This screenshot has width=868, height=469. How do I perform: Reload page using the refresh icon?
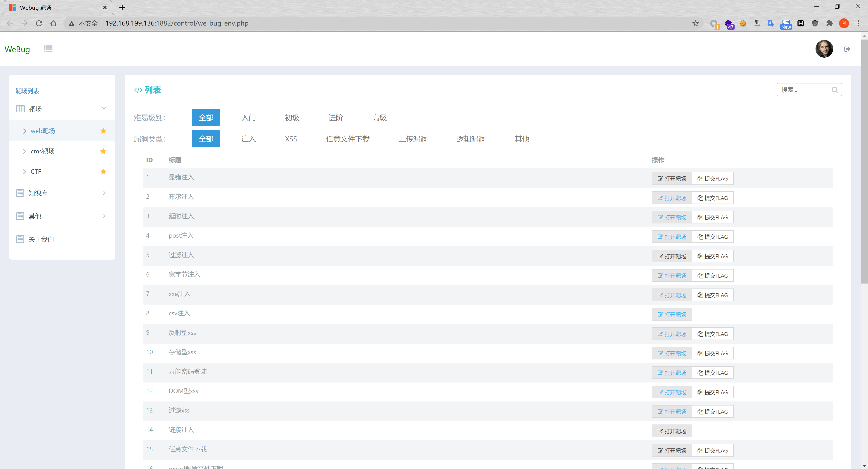pyautogui.click(x=39, y=23)
